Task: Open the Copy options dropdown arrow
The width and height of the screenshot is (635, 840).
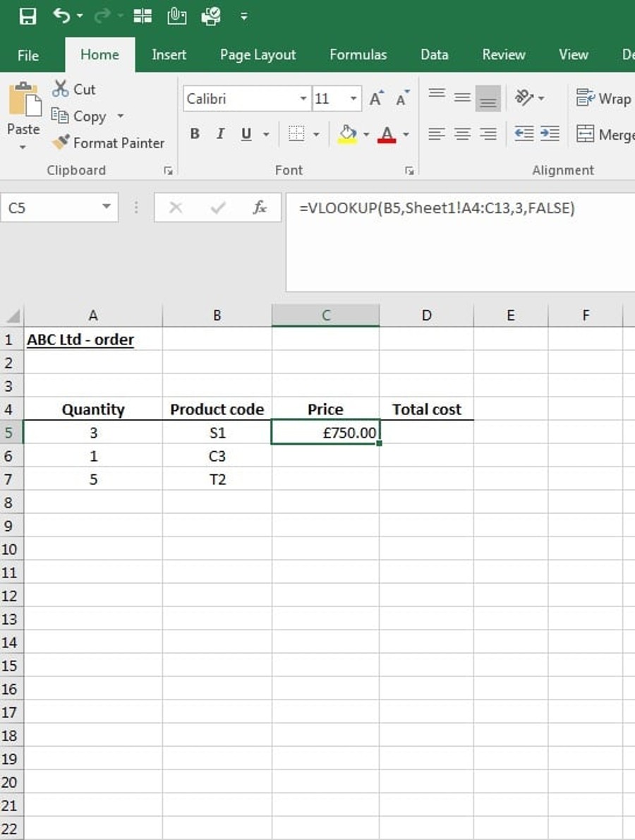Action: click(120, 116)
